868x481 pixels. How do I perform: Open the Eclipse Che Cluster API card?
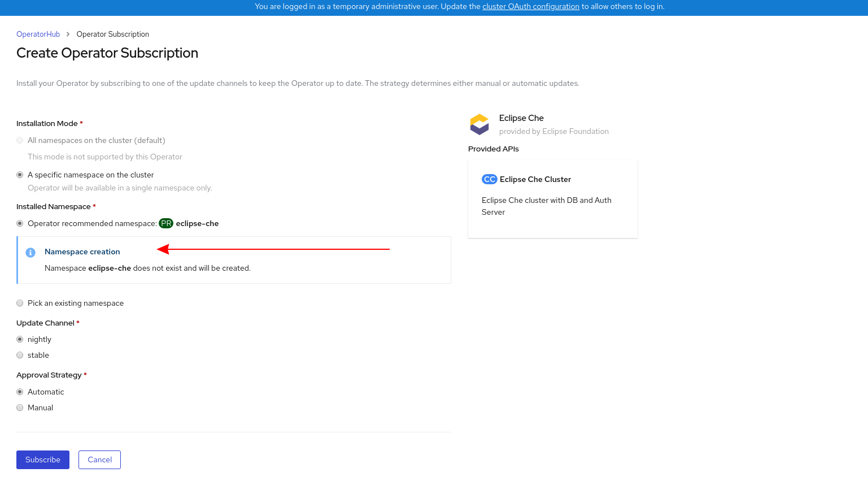553,199
